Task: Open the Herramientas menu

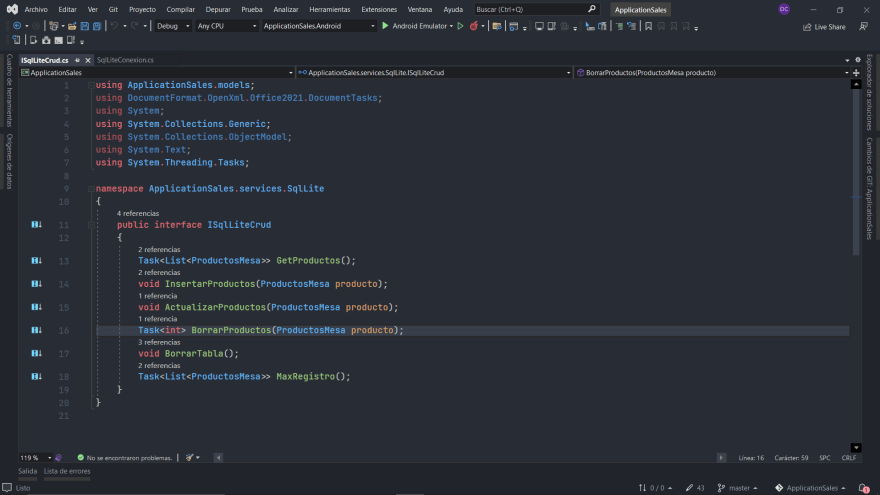Action: tap(329, 10)
